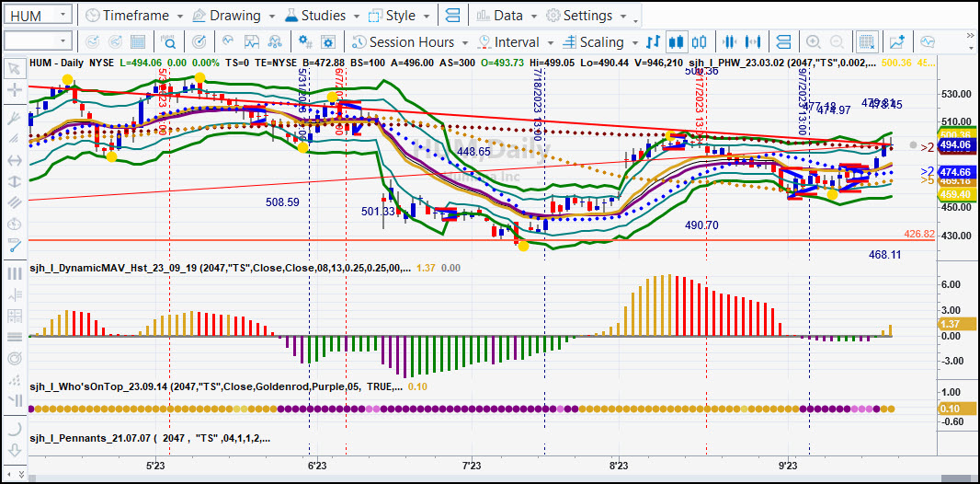Select the horizontal double-arrow measure tool
Viewport: 980px width, 484px height.
pos(14,161)
